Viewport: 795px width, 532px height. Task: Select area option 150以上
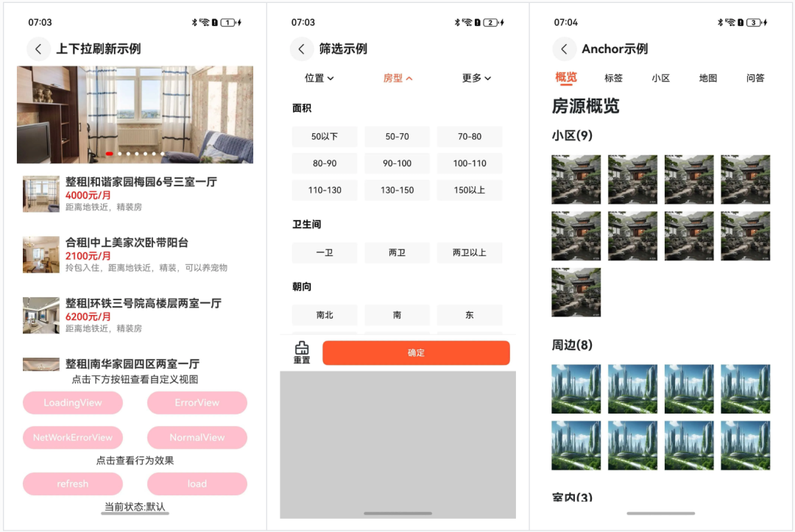[x=470, y=190]
